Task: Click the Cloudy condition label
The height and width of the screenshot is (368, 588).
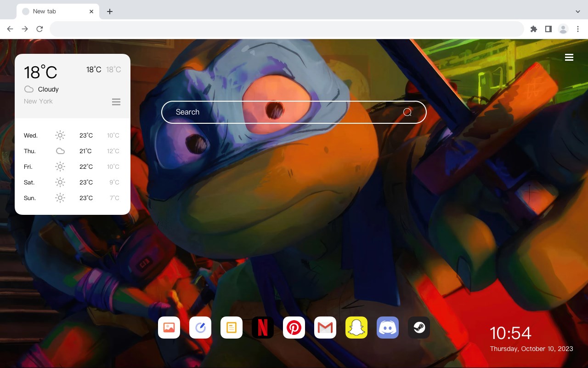Action: [x=48, y=89]
